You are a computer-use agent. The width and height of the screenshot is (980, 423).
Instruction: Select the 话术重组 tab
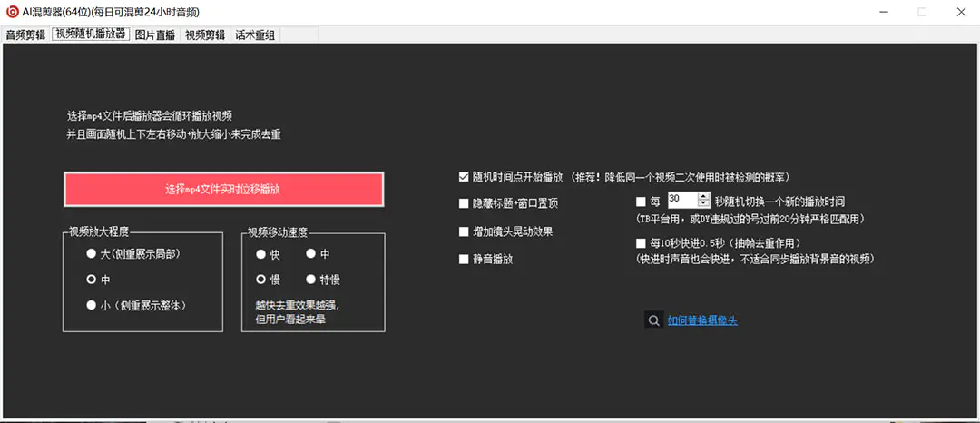coord(255,35)
